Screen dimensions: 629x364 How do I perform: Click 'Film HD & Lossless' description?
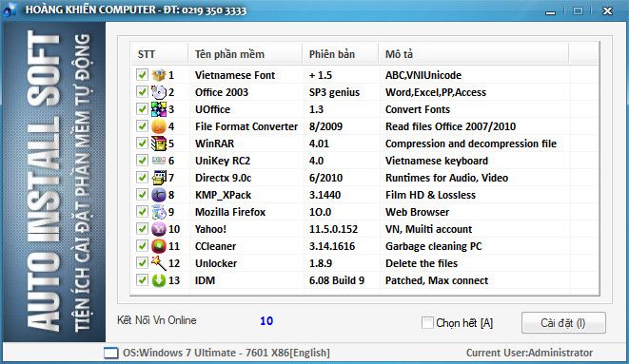pos(430,195)
